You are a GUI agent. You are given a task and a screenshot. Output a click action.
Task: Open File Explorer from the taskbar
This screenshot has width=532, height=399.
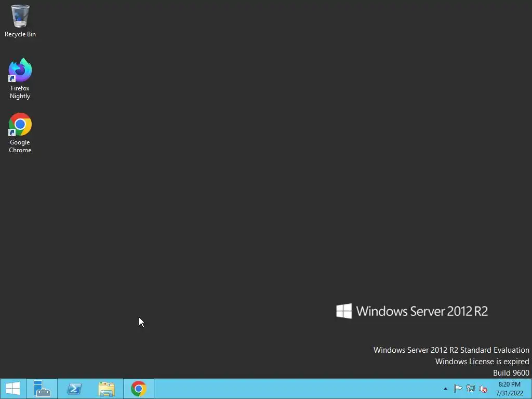107,389
